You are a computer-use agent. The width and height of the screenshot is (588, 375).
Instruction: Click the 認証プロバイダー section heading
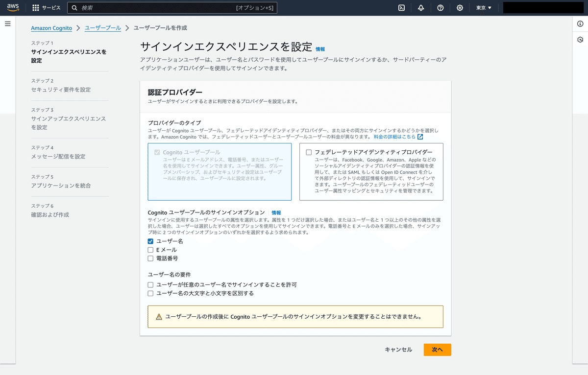175,92
